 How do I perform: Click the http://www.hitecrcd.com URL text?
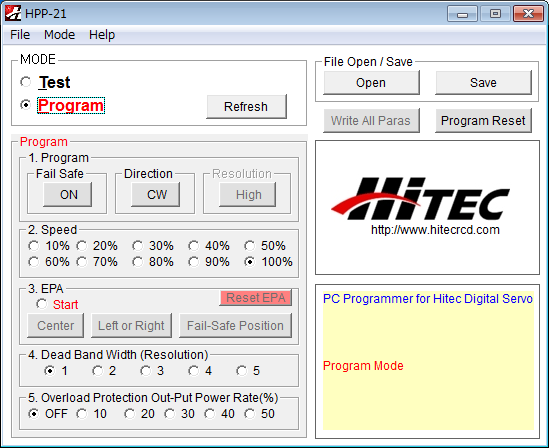coord(435,230)
